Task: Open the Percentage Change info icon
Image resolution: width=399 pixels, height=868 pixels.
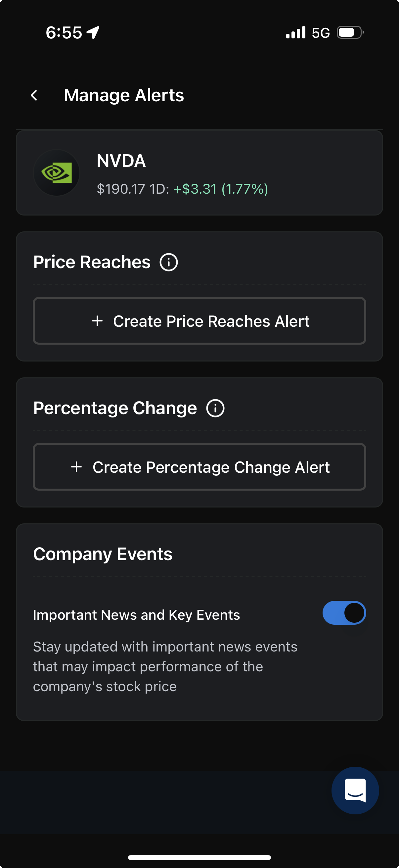Action: 215,409
